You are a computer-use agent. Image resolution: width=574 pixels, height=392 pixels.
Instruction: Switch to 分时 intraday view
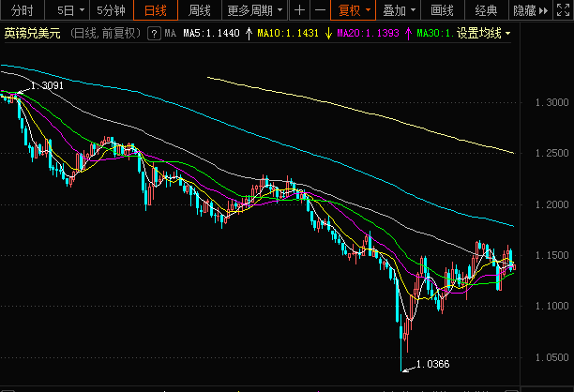pos(22,10)
